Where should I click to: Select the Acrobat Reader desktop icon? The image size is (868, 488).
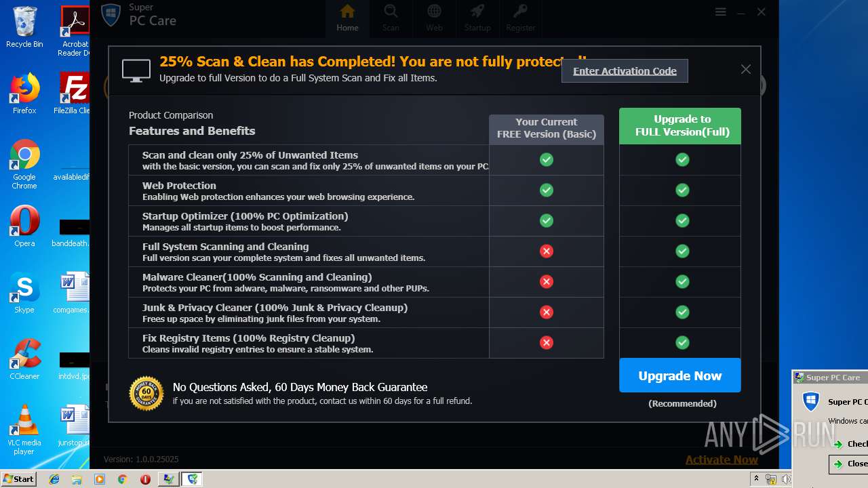[73, 31]
